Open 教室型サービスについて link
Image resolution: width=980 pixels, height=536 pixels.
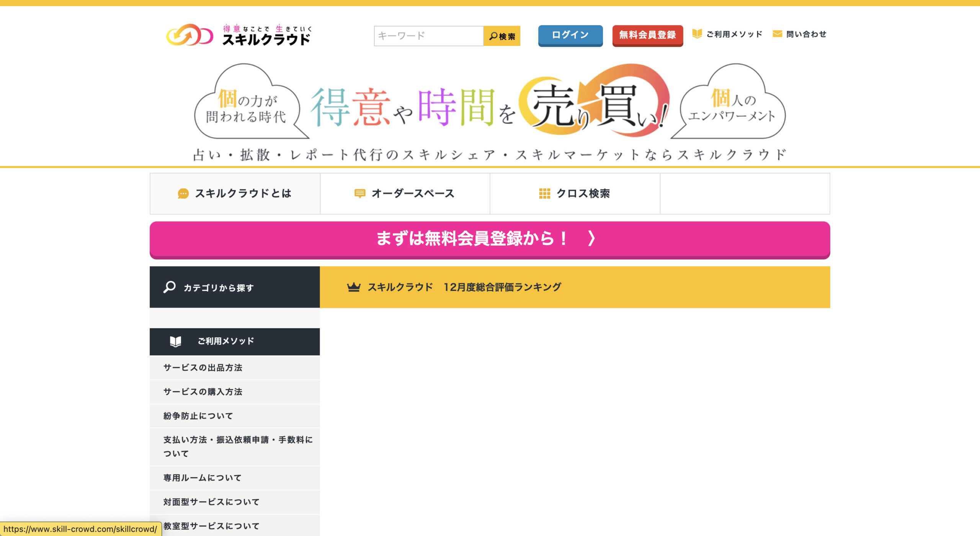coord(235,526)
